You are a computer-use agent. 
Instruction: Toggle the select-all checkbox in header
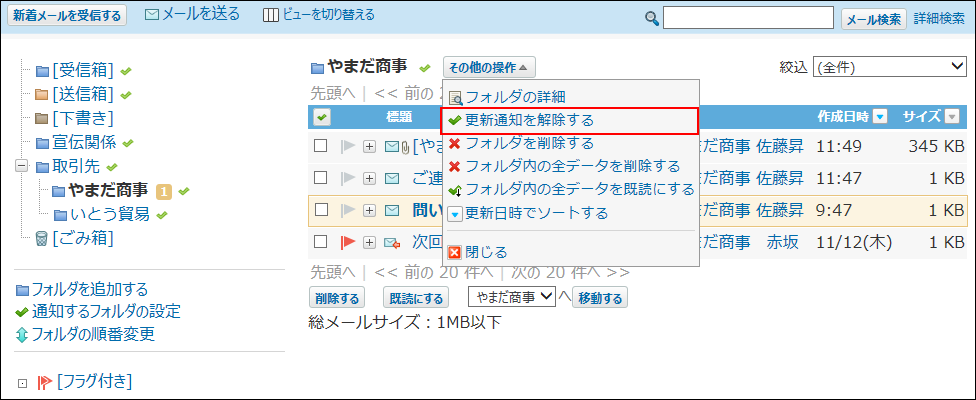pos(322,116)
